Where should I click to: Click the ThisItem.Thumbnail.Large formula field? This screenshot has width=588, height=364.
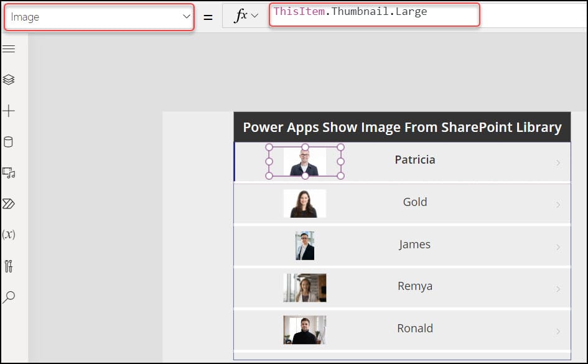tap(374, 14)
